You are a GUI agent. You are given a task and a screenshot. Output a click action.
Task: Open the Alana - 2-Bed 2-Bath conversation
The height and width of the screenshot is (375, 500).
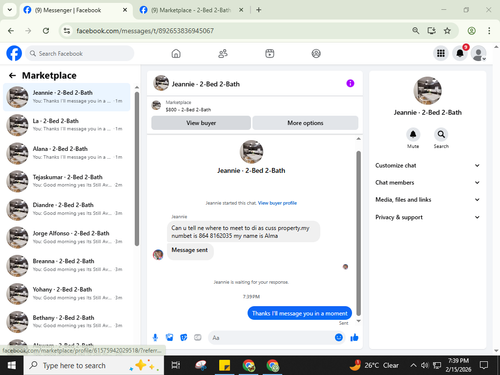67,153
